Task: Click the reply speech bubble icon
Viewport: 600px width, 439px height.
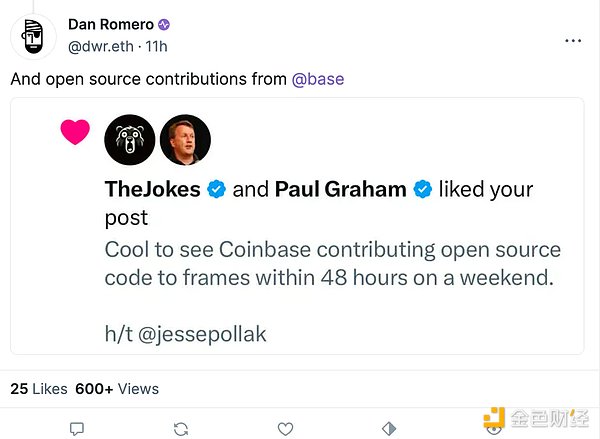Action: pos(76,428)
